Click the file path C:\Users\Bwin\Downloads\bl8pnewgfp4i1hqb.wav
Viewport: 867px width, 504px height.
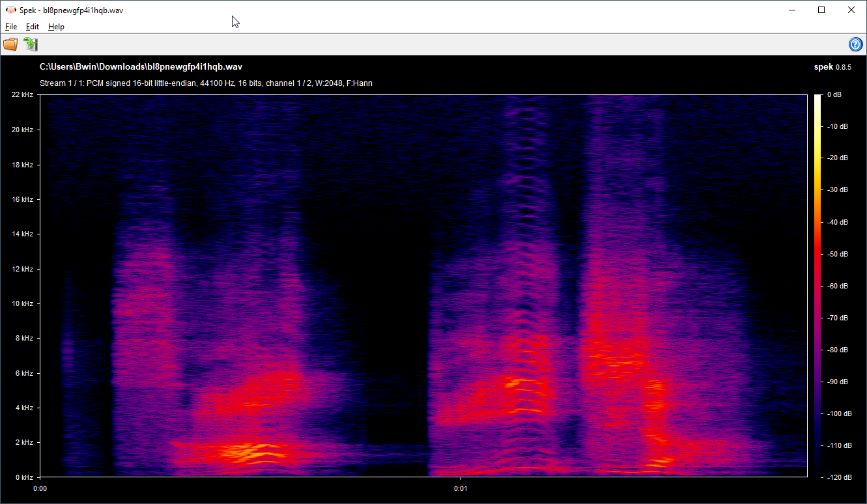141,66
